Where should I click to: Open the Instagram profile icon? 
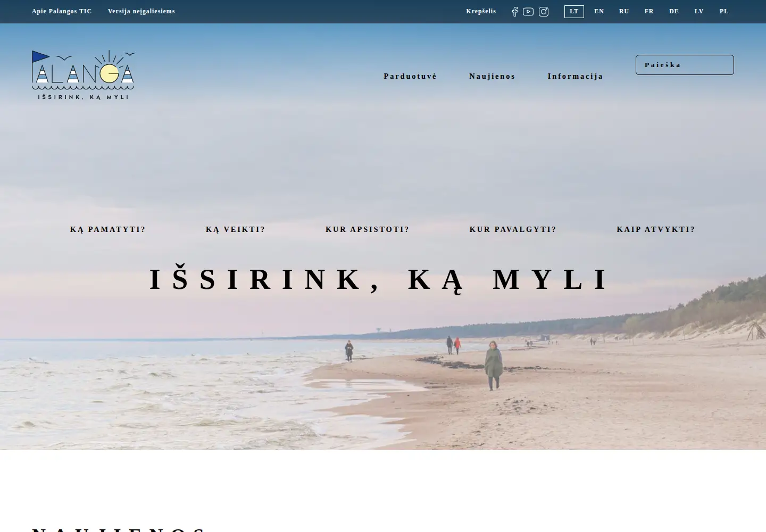pos(544,12)
